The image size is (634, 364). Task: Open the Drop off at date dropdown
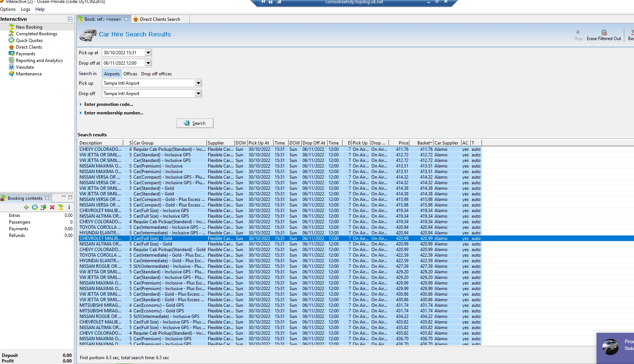148,63
